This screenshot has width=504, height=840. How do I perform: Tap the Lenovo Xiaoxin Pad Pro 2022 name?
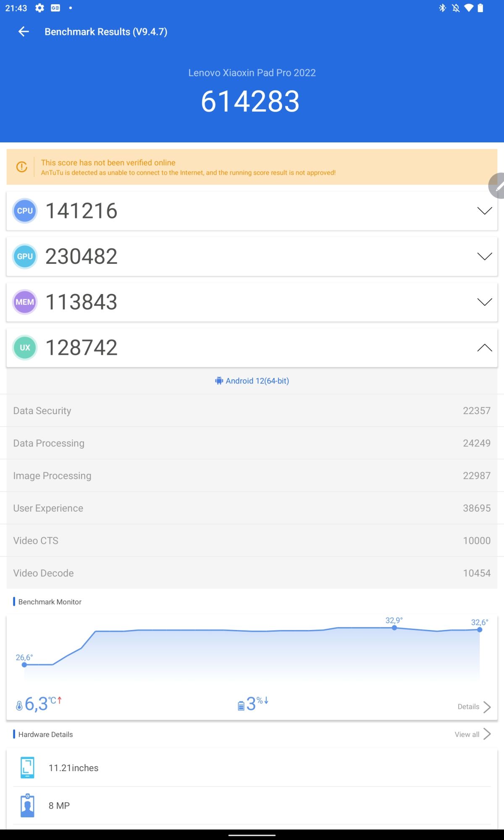pyautogui.click(x=252, y=73)
